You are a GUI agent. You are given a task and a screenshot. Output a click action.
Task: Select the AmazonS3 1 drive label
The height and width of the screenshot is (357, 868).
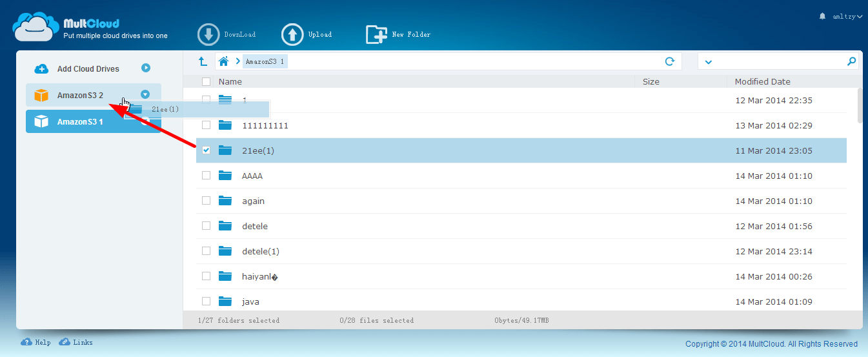(80, 122)
